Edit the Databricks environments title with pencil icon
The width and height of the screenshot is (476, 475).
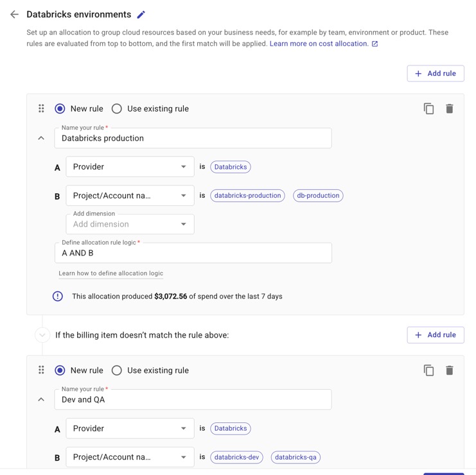coord(141,15)
